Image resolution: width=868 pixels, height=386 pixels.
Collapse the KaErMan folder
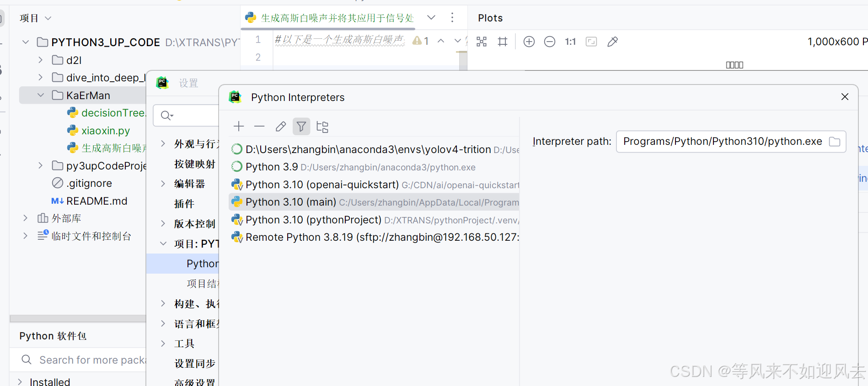[x=40, y=95]
